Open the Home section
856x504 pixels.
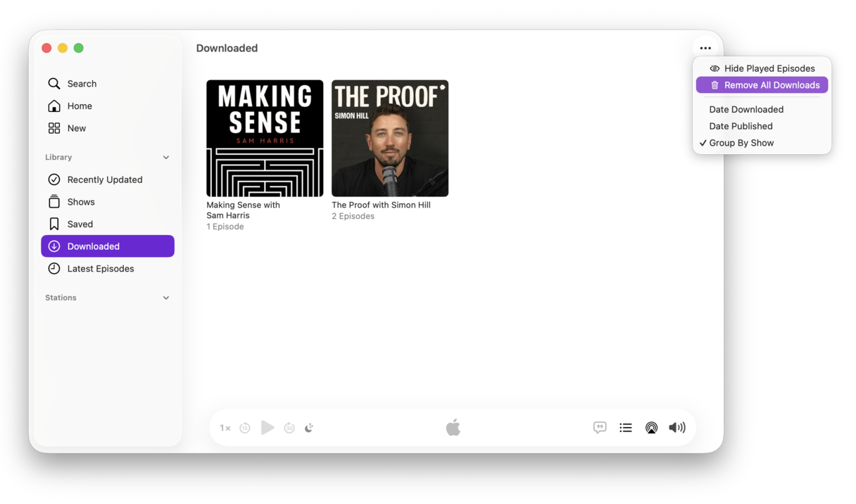point(108,106)
